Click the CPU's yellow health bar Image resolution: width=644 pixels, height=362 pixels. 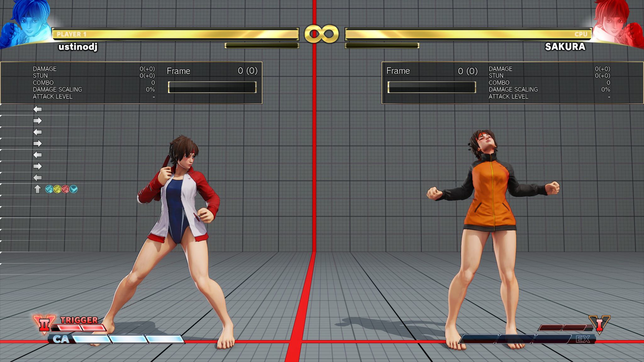(468, 34)
